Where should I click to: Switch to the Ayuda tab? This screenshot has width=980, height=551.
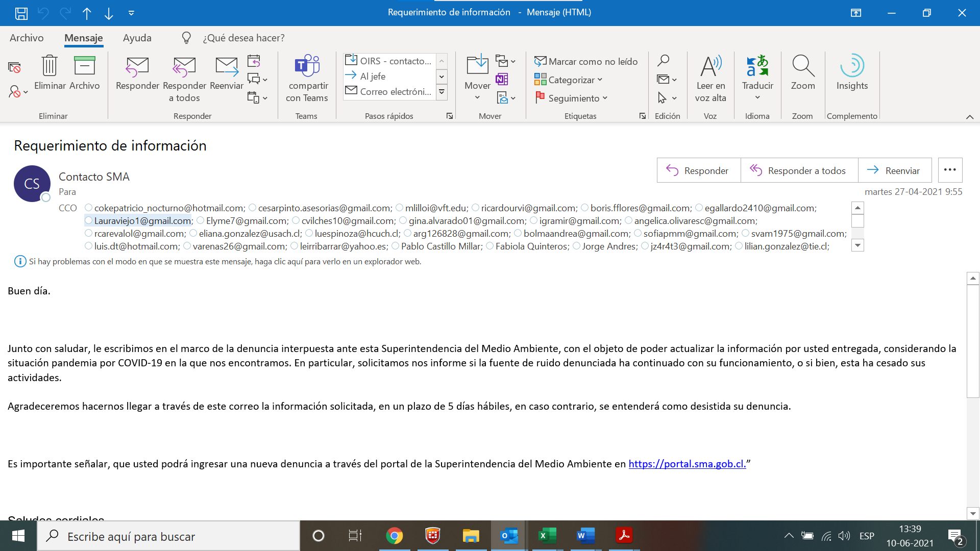pos(137,38)
